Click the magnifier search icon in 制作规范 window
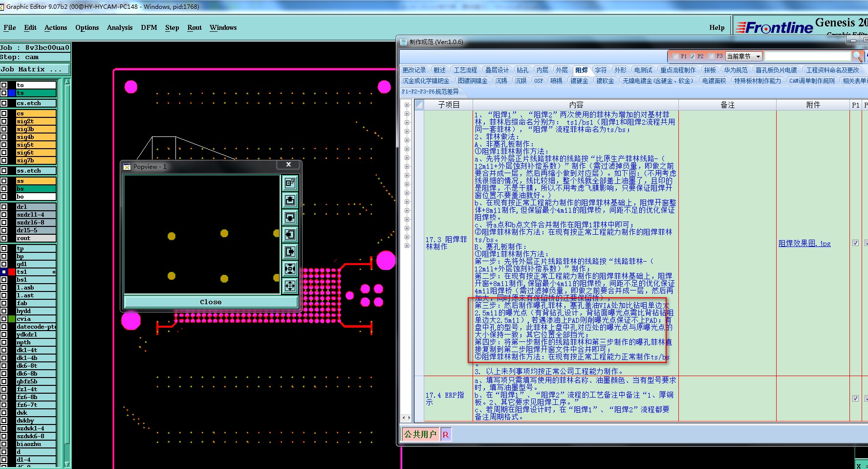The height and width of the screenshot is (469, 868). 857,56
